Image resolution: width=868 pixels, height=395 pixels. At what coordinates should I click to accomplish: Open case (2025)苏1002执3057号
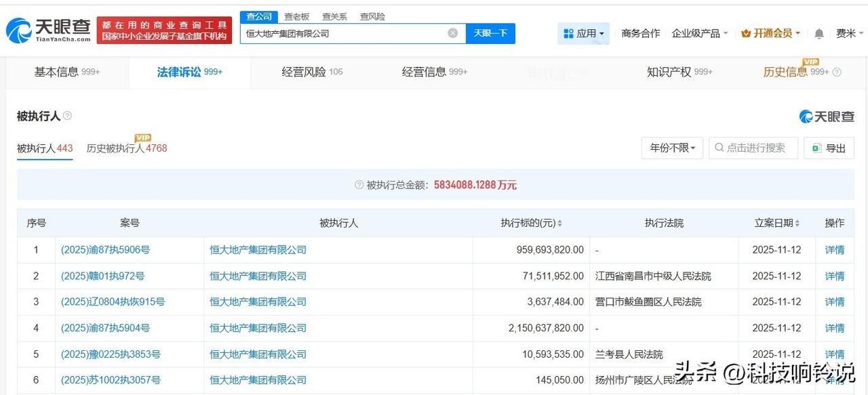point(111,380)
